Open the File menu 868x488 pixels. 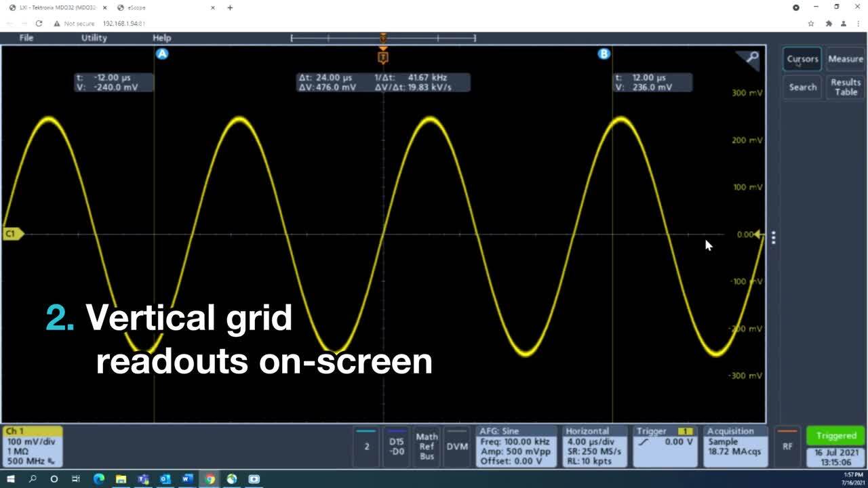26,38
